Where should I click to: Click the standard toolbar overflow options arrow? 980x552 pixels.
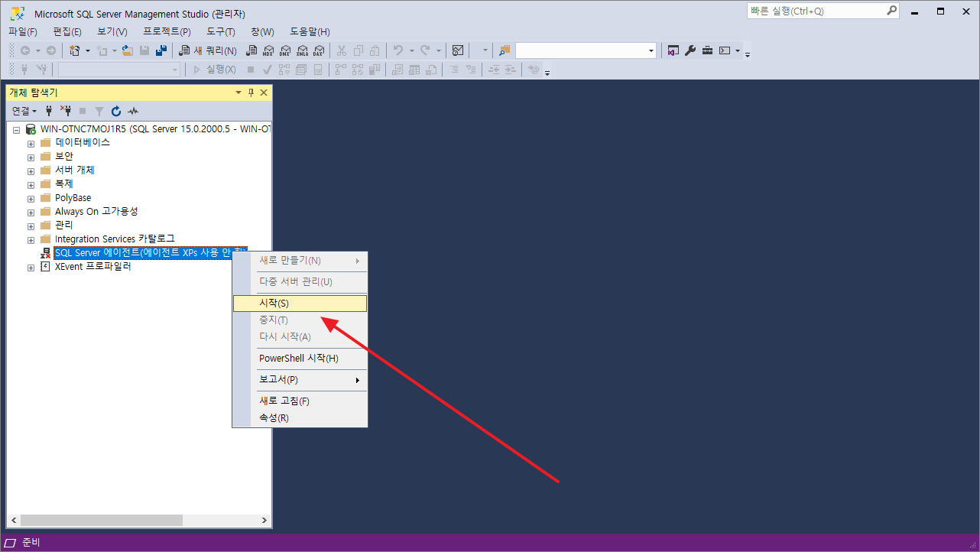[x=748, y=54]
